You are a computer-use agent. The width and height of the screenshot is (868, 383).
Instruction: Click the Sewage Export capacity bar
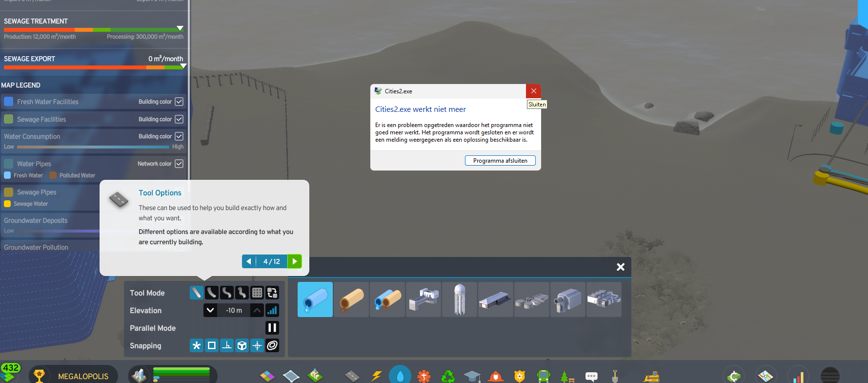pyautogui.click(x=93, y=67)
